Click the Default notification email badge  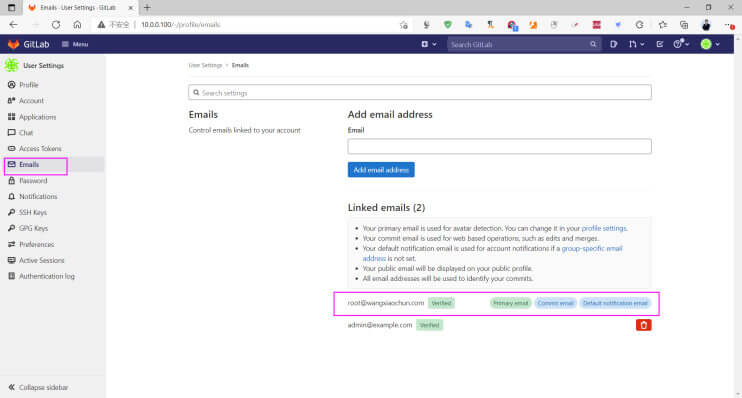(615, 303)
